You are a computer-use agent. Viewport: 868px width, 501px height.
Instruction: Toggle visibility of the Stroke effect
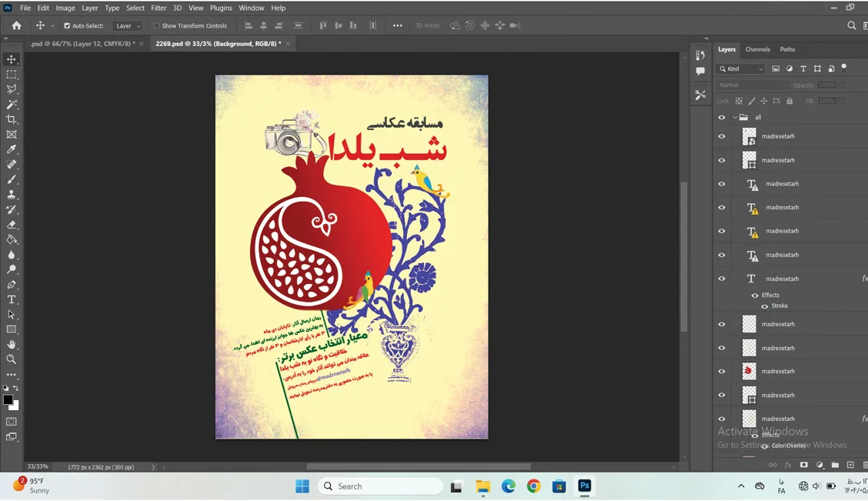(764, 306)
